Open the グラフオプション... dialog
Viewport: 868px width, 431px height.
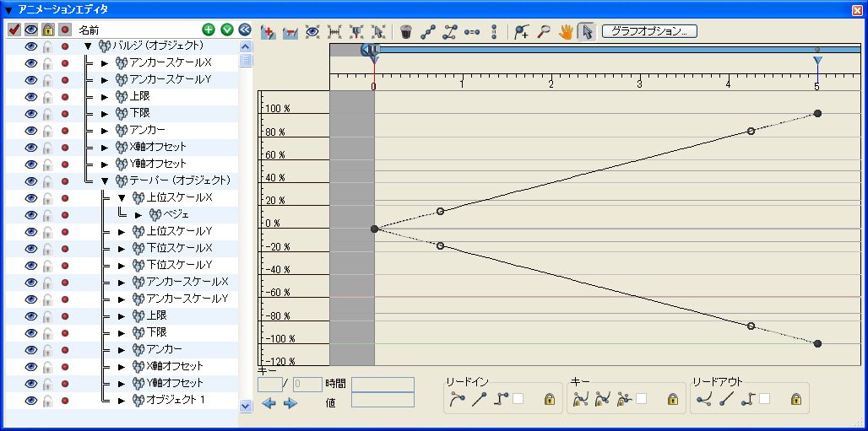click(649, 31)
